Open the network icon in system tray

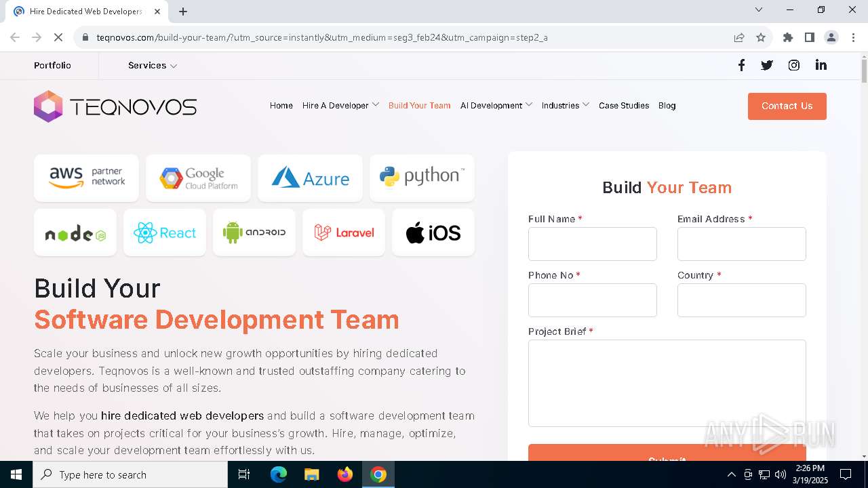(x=764, y=474)
